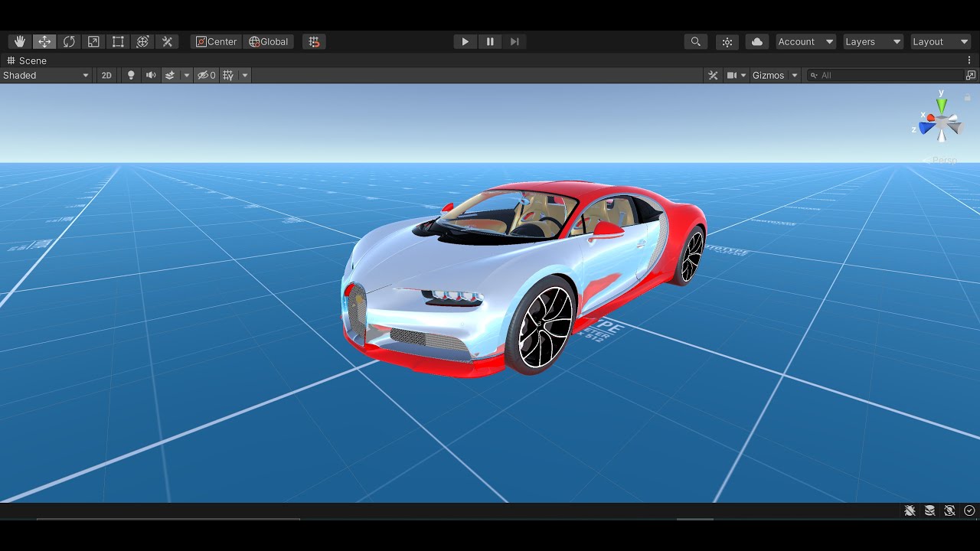Image resolution: width=980 pixels, height=551 pixels.
Task: Select the Hand tool
Action: coord(20,41)
